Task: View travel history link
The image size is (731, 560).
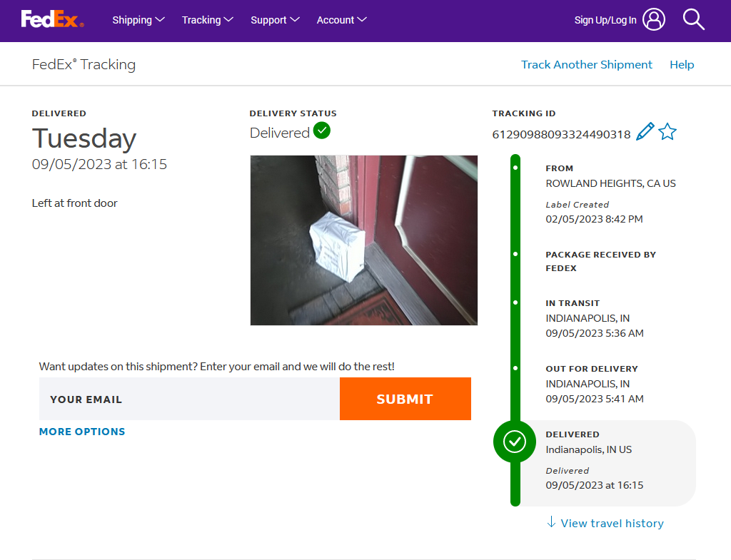Action: (x=612, y=523)
